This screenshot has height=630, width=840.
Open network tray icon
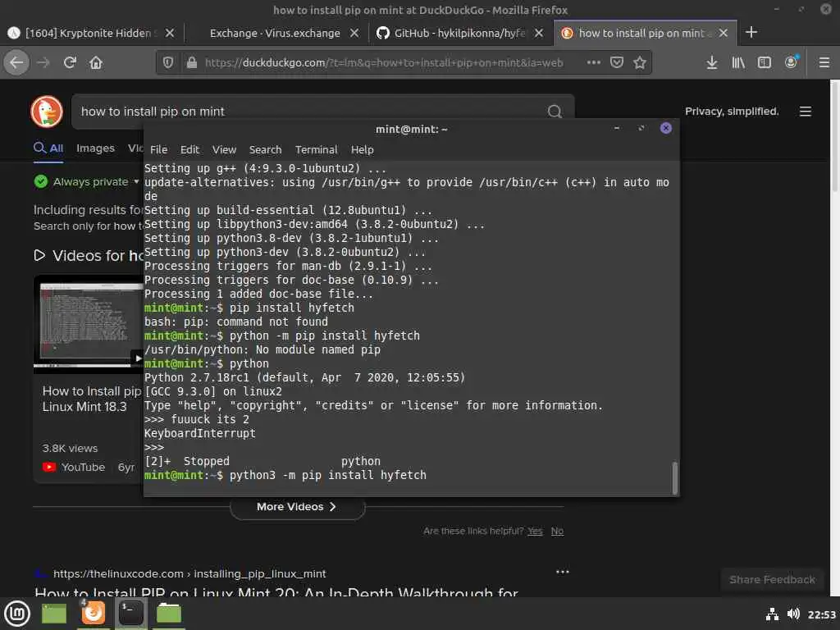(x=772, y=614)
